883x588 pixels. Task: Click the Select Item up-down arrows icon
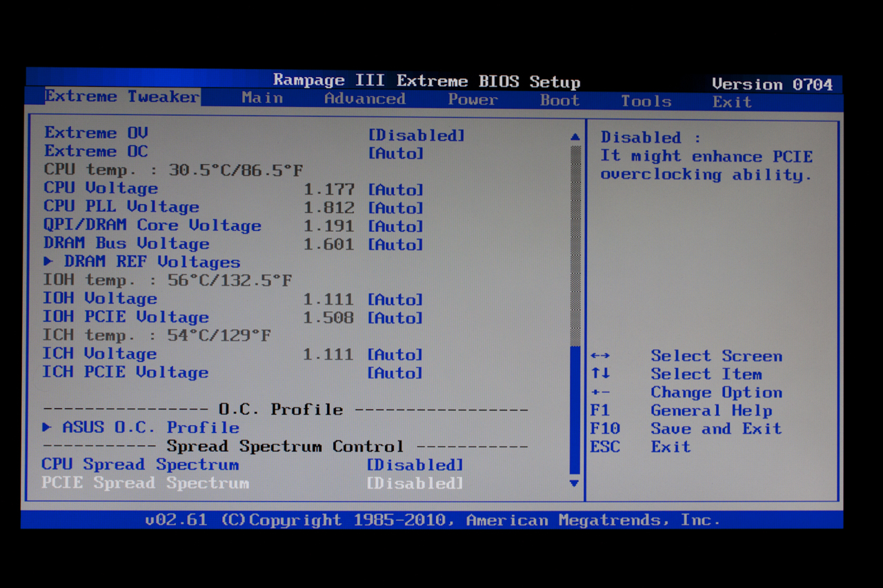coord(600,374)
